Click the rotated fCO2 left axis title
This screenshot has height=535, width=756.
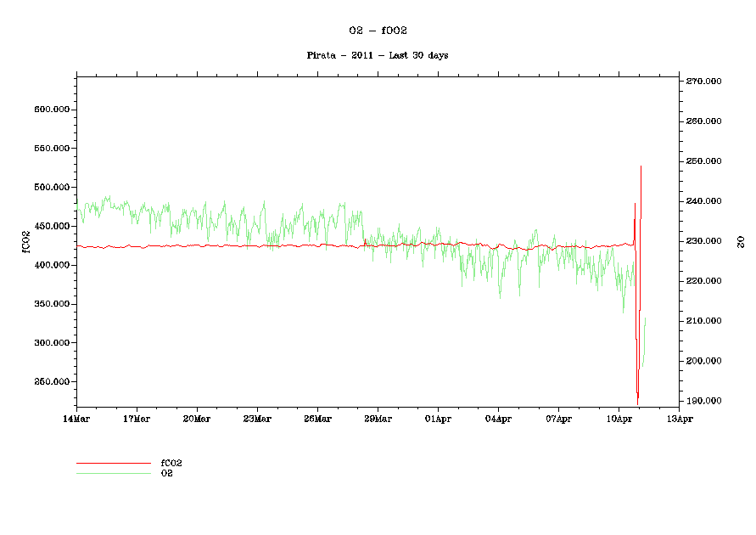(x=25, y=242)
